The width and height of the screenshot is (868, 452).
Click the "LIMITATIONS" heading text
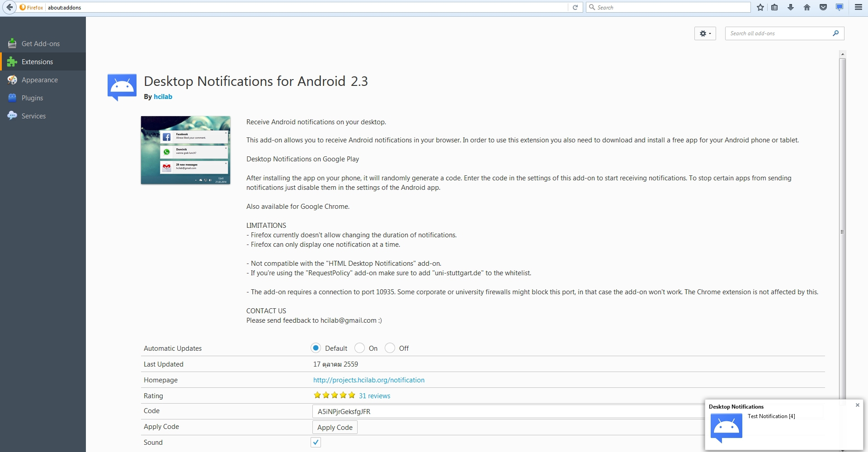click(266, 226)
